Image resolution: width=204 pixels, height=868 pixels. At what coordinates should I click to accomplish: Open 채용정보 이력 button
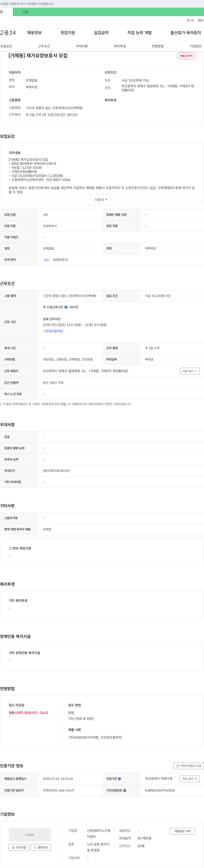point(182,831)
